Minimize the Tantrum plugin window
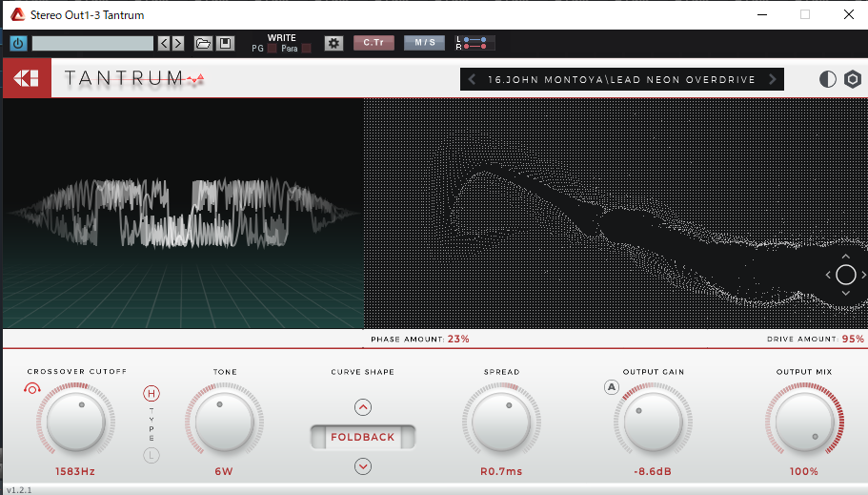 click(x=762, y=14)
